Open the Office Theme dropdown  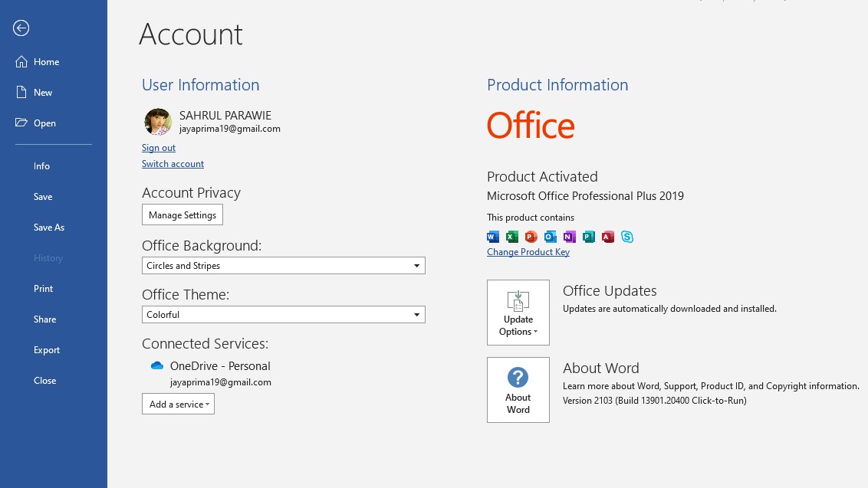pos(284,314)
